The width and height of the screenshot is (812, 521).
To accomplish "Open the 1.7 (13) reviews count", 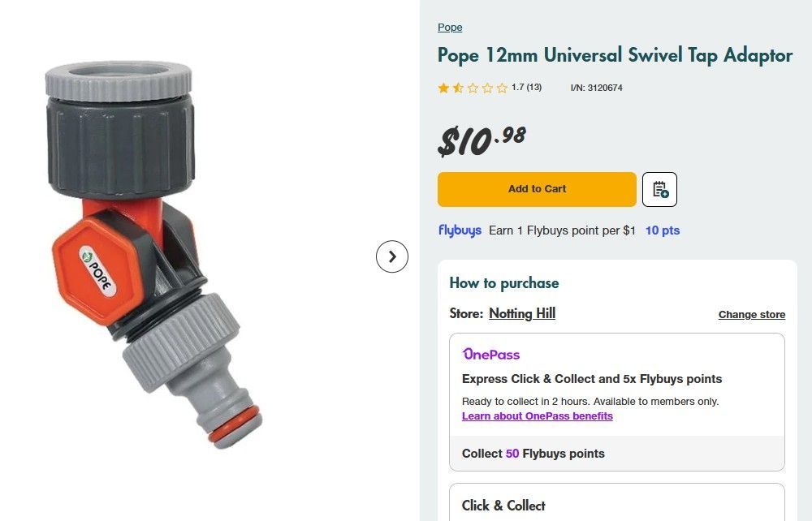I will tap(526, 88).
